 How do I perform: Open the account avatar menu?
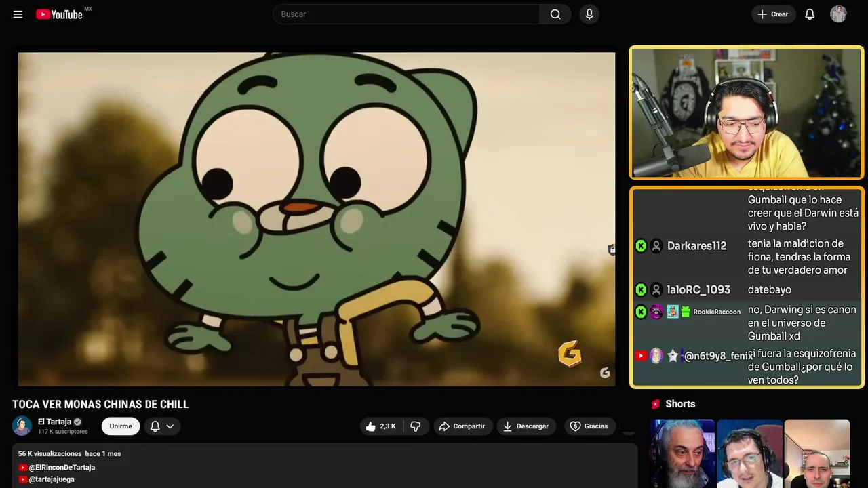pyautogui.click(x=838, y=14)
